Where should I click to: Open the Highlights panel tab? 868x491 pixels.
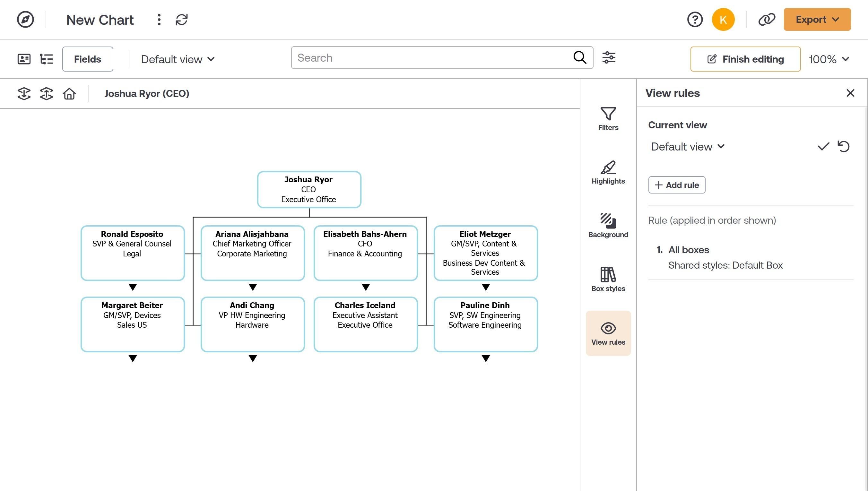[608, 172]
